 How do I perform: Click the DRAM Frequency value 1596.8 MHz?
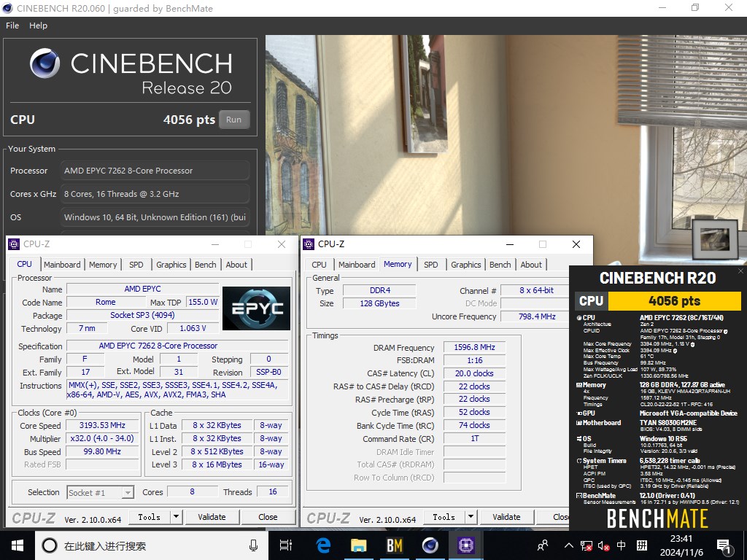pyautogui.click(x=474, y=348)
